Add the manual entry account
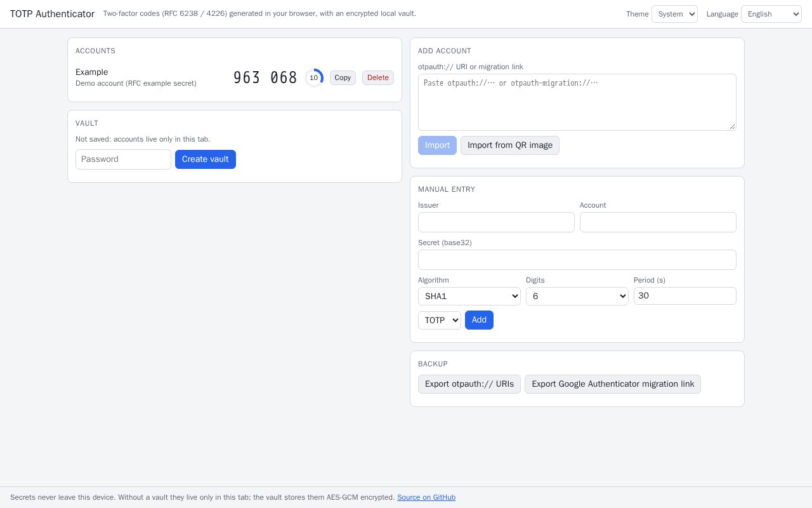Screen dimensions: 812x508 479,320
